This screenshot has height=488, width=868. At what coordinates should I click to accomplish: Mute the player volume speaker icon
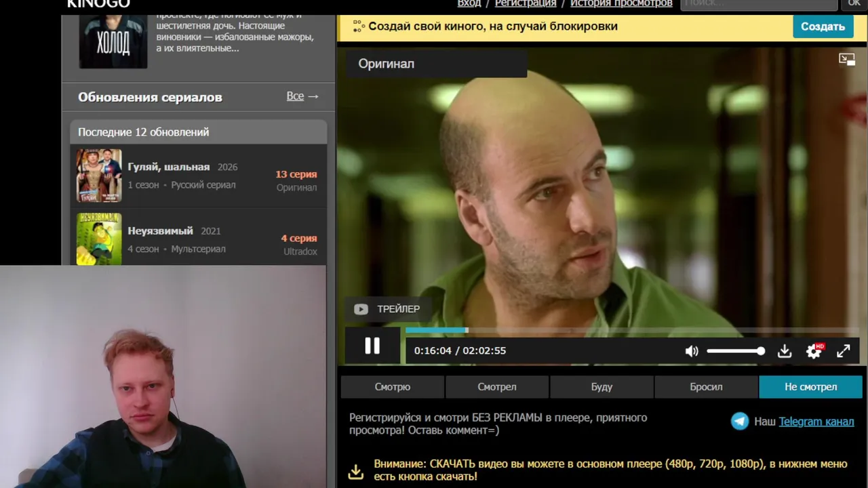tap(692, 351)
